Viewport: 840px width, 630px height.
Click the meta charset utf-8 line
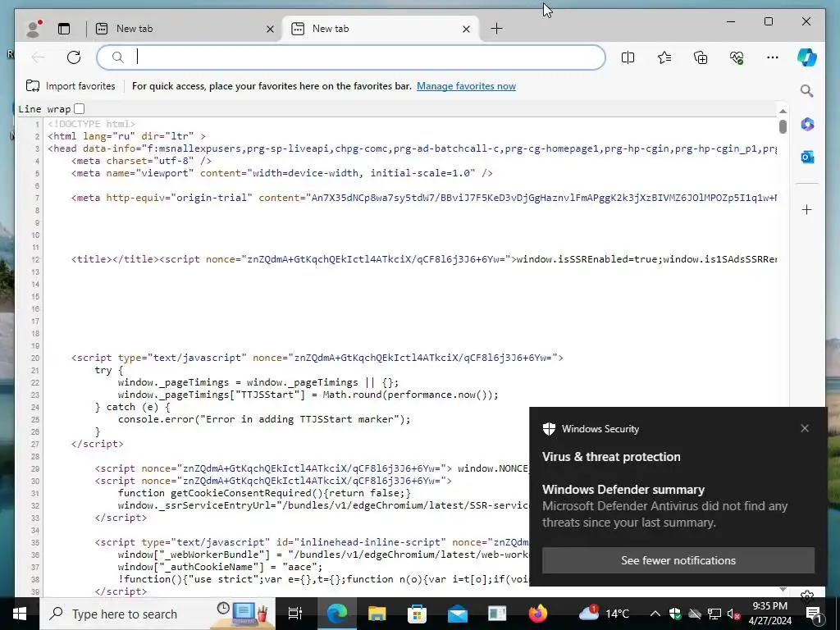pyautogui.click(x=141, y=161)
